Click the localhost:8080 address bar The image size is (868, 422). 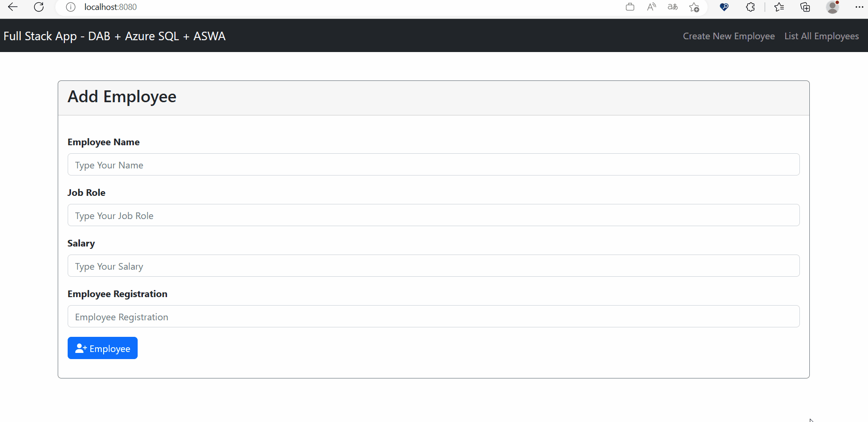pos(331,7)
